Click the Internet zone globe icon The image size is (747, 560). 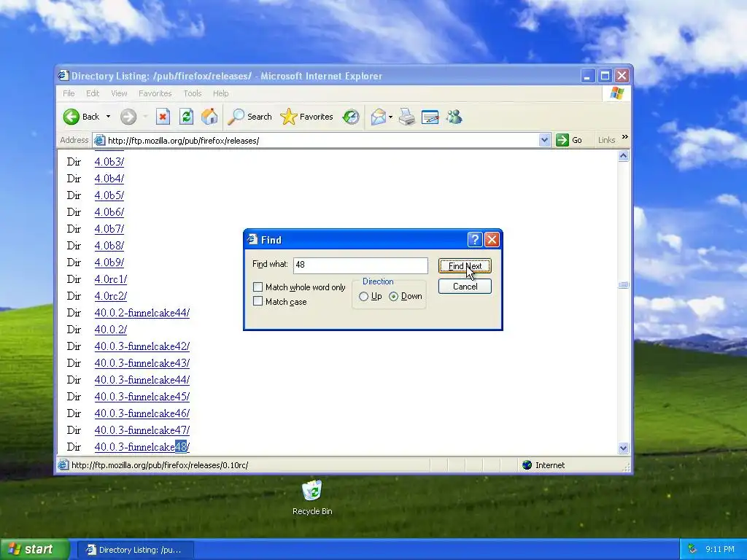pyautogui.click(x=527, y=465)
